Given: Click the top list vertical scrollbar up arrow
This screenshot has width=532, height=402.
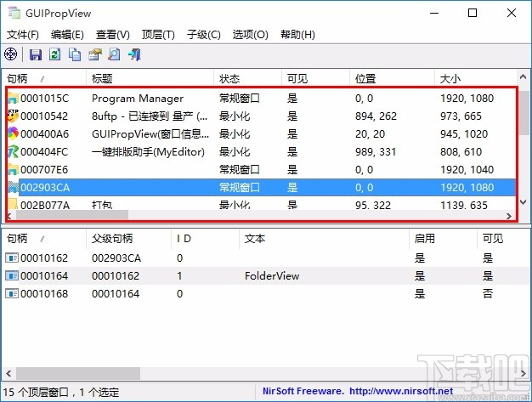Looking at the screenshot, I should click(523, 77).
